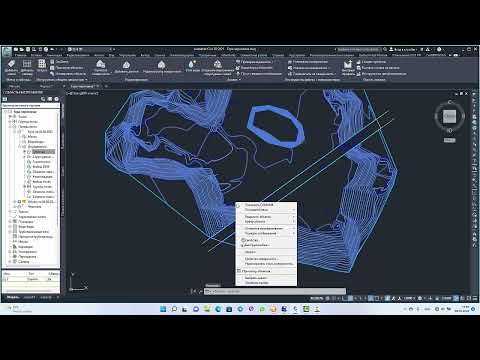
Task: Choose Отменить выбор in context menu
Action: [x=266, y=283]
